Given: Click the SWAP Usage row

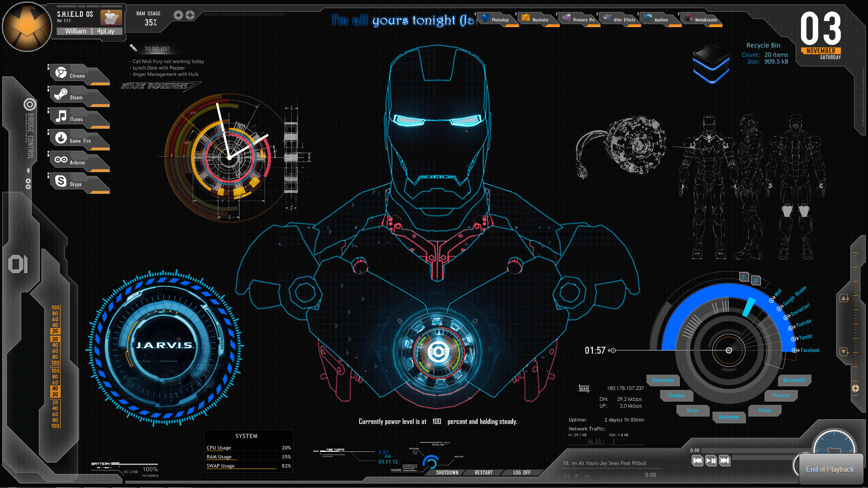Looking at the screenshot, I should (249, 466).
